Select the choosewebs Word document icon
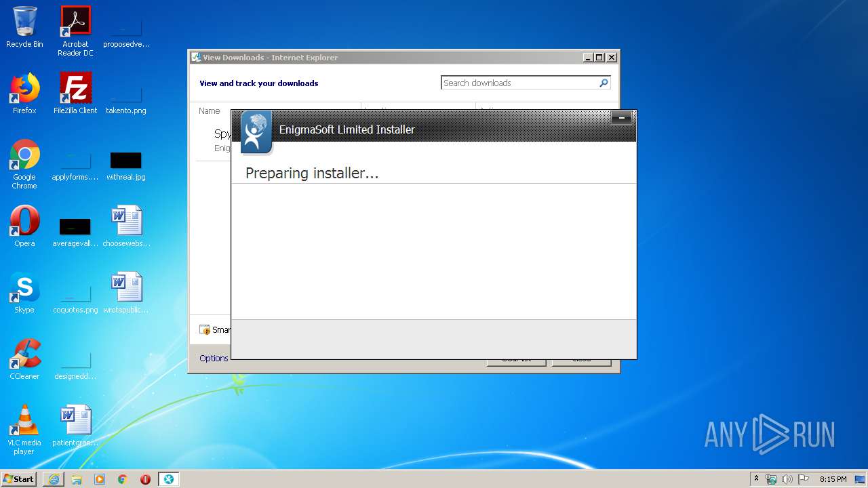This screenshot has height=488, width=868. [x=126, y=226]
